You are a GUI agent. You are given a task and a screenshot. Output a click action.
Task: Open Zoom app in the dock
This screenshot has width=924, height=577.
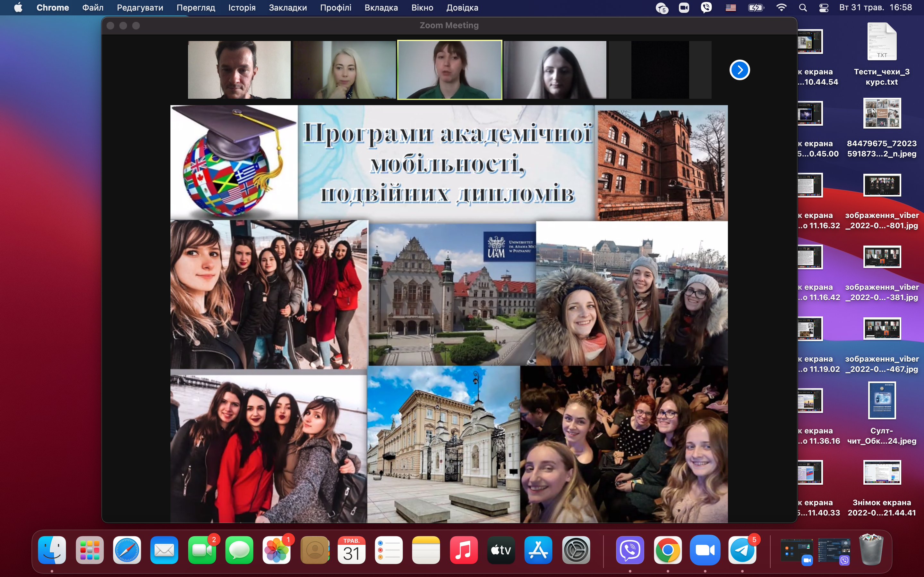(705, 550)
